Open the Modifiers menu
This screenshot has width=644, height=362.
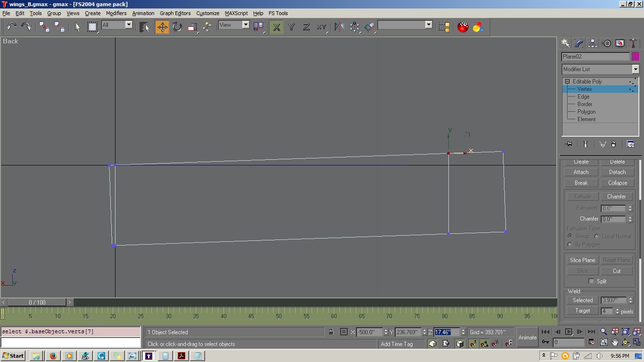pos(116,13)
